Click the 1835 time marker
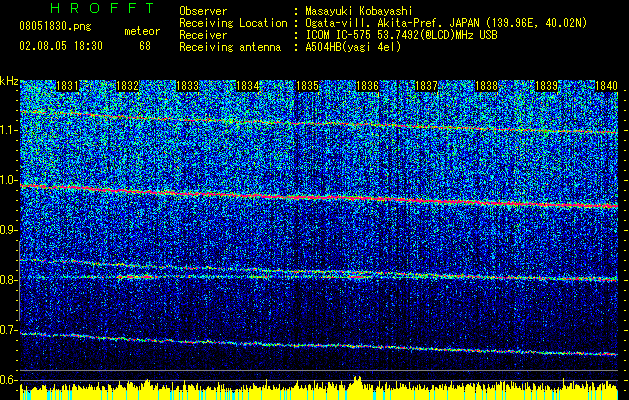The height and width of the screenshot is (400, 629). 307,86
